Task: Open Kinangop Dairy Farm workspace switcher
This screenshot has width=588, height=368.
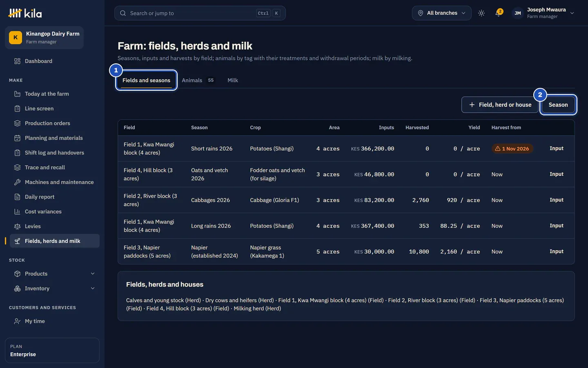Action: pos(44,38)
